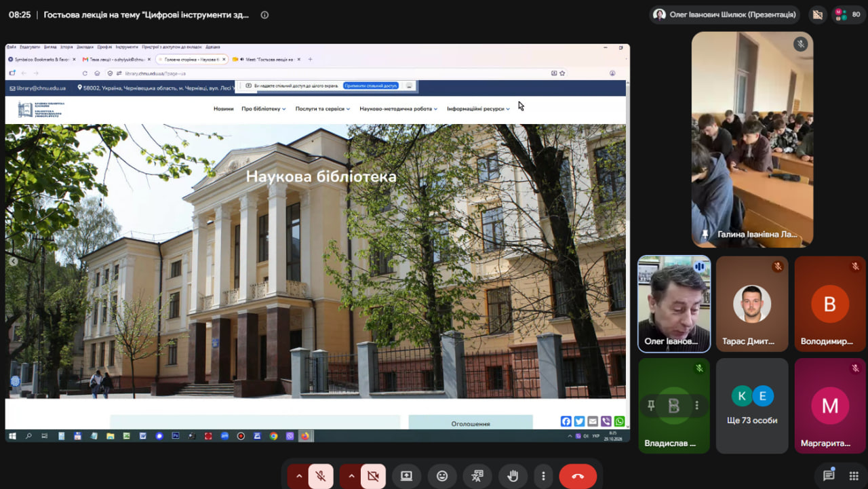Share the library page on Facebook
This screenshot has height=489, width=868.
point(566,421)
